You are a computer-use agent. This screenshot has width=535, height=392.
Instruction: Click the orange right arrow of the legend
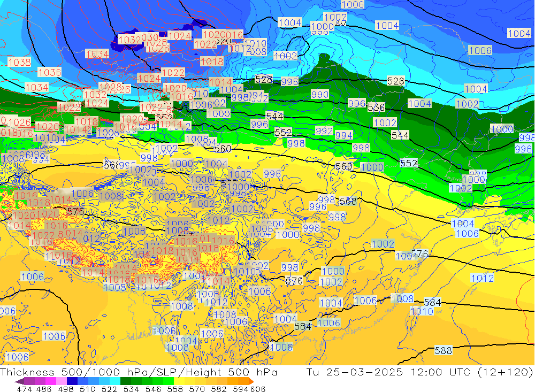click(251, 381)
